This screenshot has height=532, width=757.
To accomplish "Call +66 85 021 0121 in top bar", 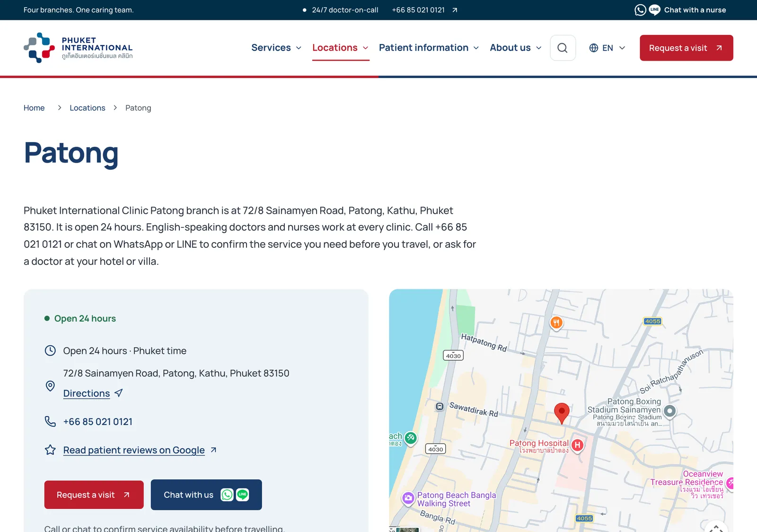I will point(418,10).
